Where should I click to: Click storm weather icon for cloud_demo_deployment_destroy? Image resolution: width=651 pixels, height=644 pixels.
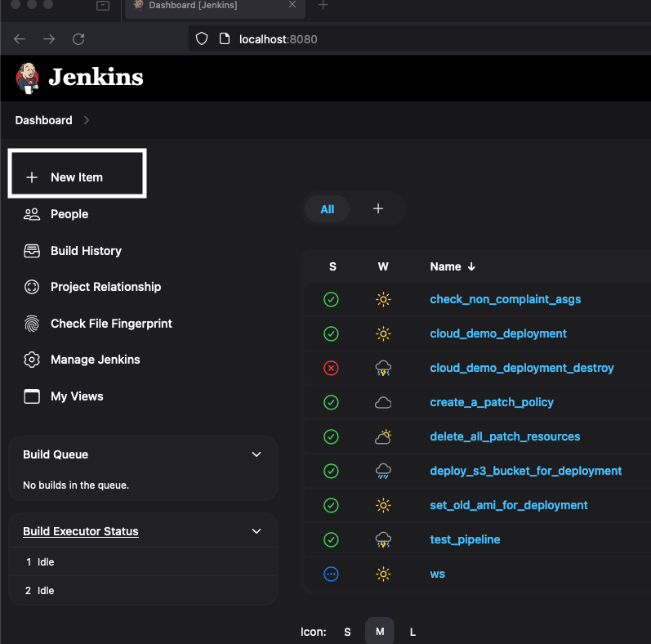click(383, 368)
